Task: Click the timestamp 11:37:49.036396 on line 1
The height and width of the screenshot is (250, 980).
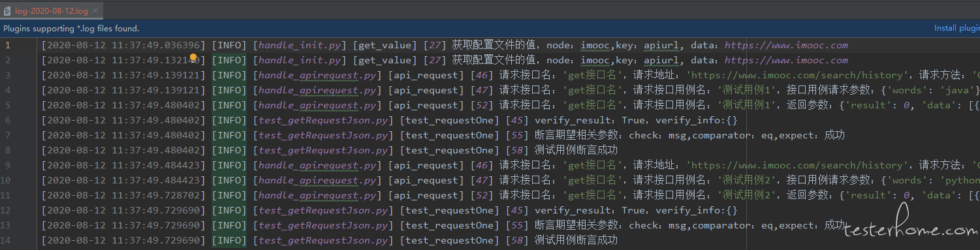Action: pos(156,45)
